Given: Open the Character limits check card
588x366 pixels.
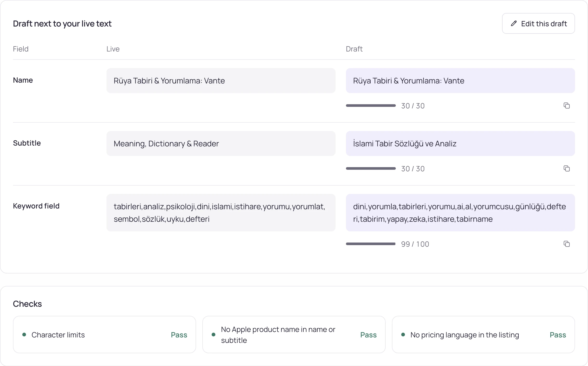Looking at the screenshot, I should click(104, 335).
